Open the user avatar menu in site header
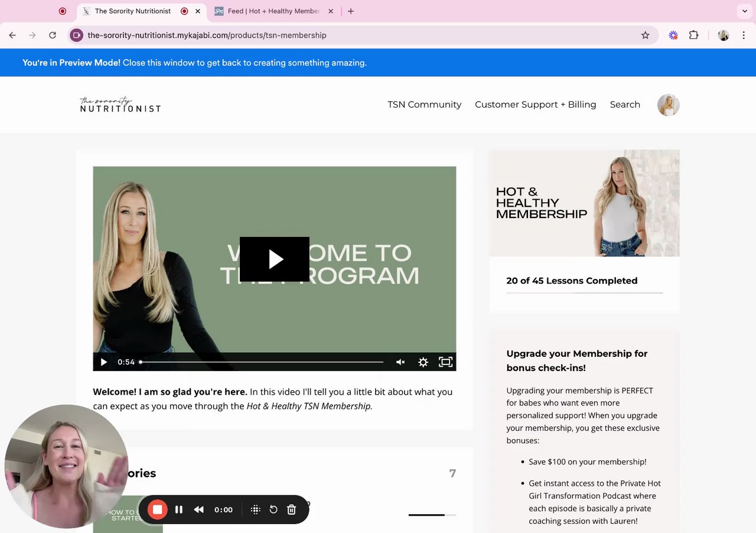The image size is (756, 533). pos(669,105)
